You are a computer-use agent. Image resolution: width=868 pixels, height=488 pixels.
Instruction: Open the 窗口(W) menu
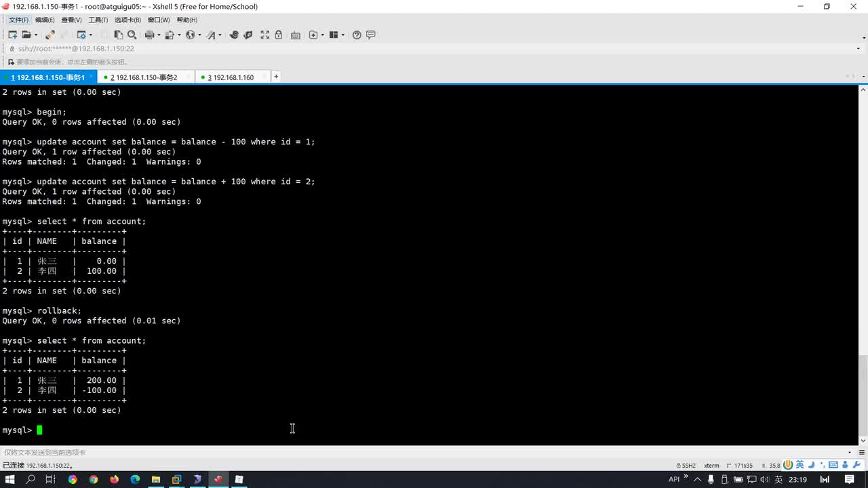(159, 20)
